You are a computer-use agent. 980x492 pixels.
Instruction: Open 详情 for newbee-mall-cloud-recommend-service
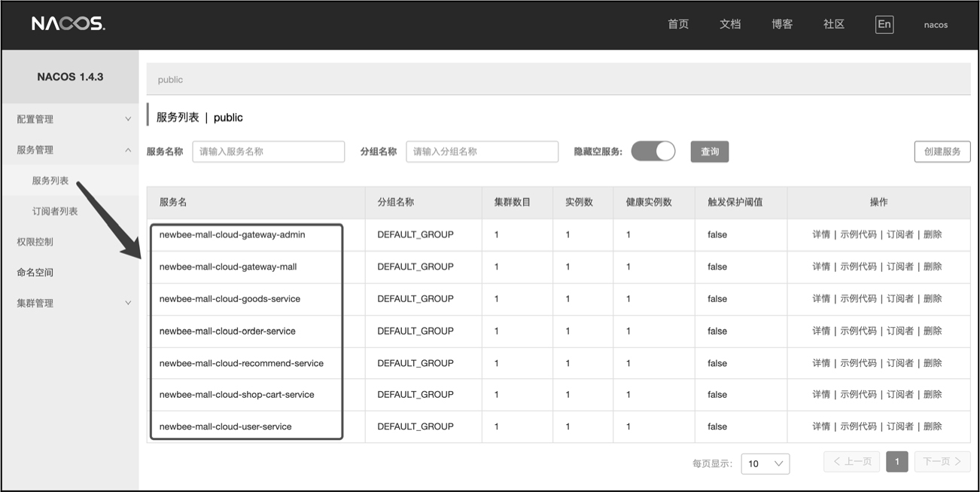coord(821,363)
